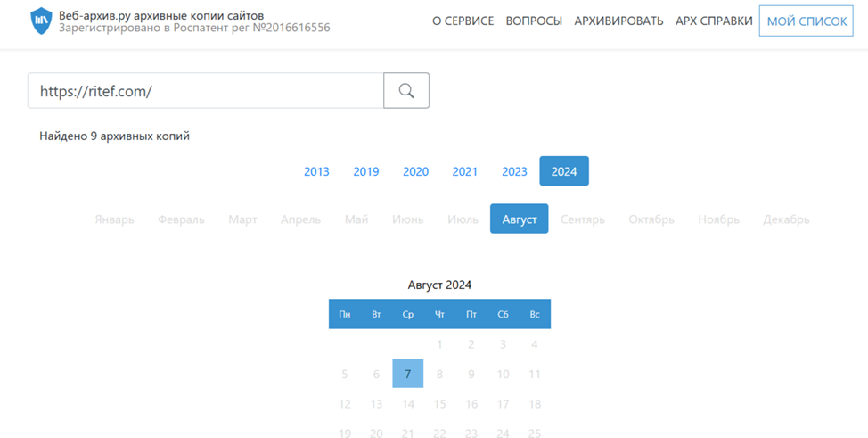Open the ВОПРОСЫ menu item
The width and height of the screenshot is (868, 438).
(534, 21)
